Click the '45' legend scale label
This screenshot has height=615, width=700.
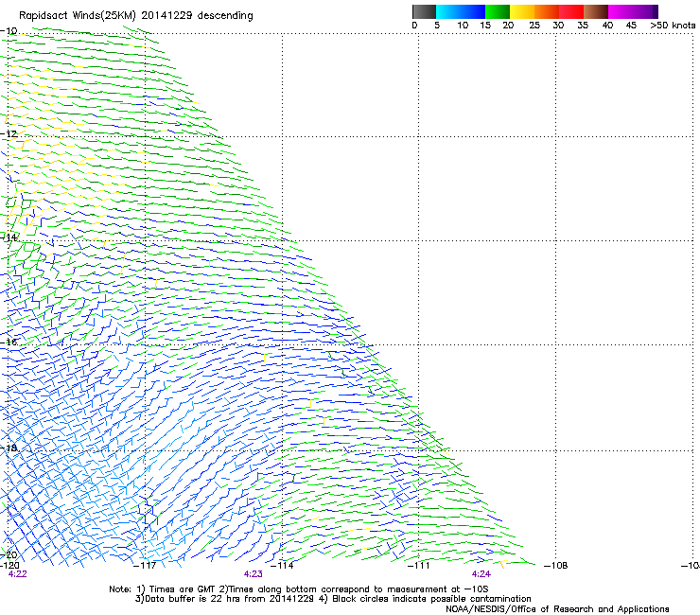click(631, 26)
